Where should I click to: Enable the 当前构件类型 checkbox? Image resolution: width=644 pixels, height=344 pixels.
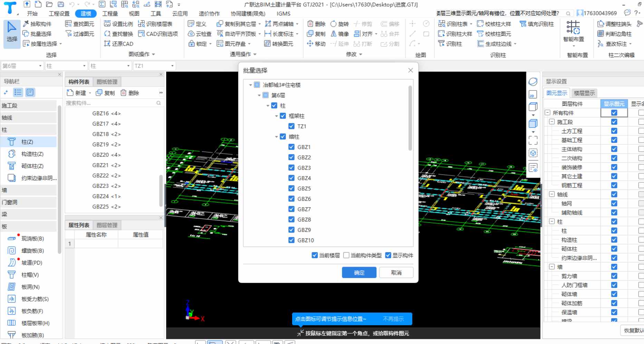(346, 255)
